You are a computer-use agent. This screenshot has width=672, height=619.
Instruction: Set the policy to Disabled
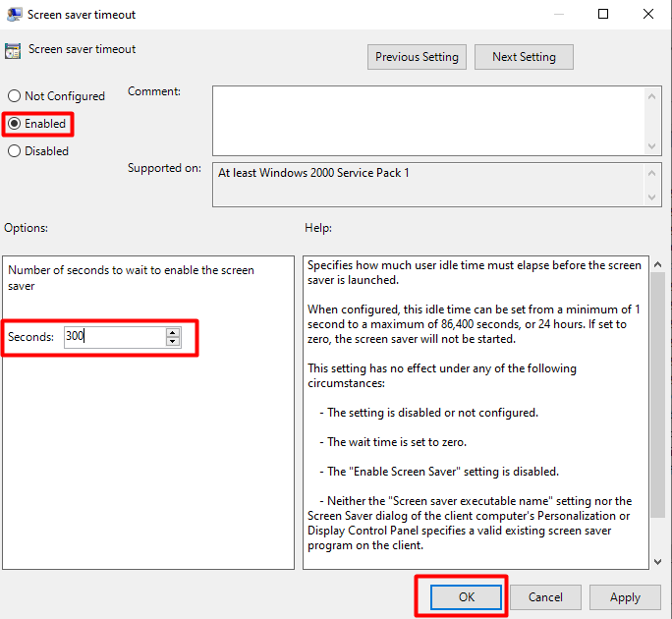(x=15, y=151)
